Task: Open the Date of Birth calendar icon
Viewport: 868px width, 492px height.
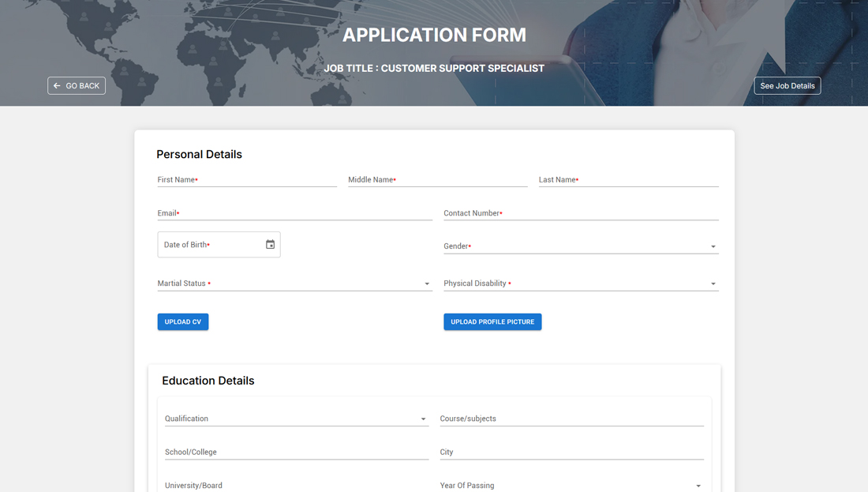Action: pyautogui.click(x=270, y=245)
